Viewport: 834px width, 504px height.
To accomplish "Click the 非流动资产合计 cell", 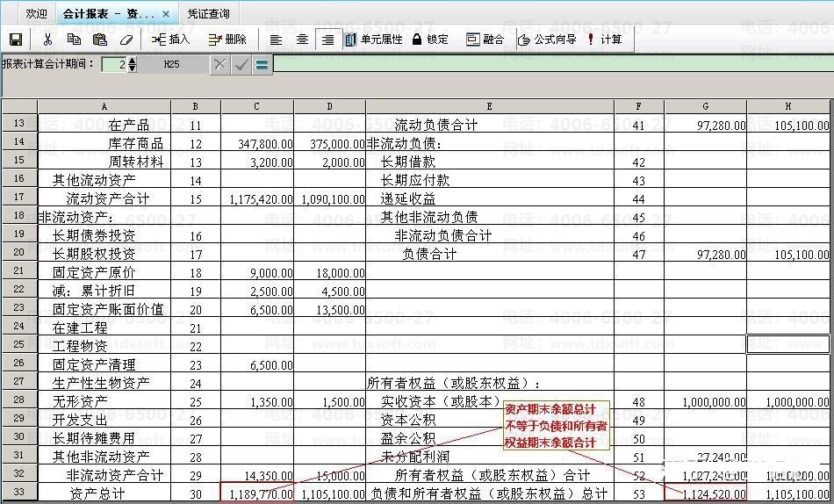I will [x=104, y=474].
